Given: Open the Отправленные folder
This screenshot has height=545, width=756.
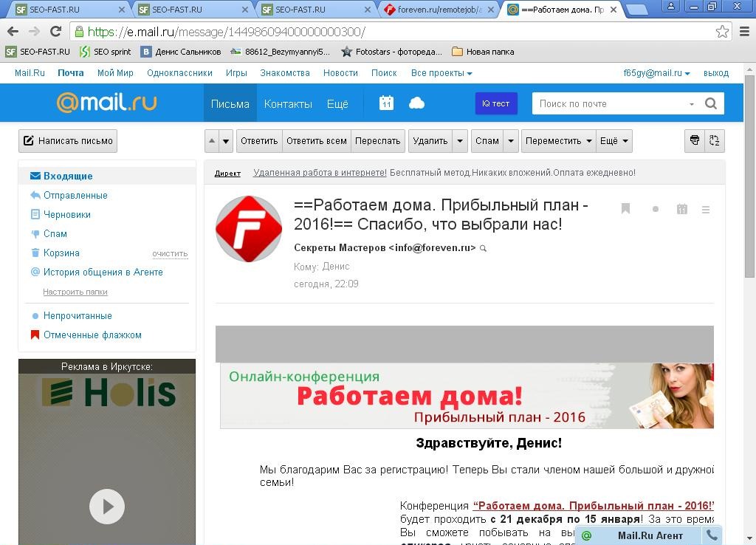Looking at the screenshot, I should [76, 196].
